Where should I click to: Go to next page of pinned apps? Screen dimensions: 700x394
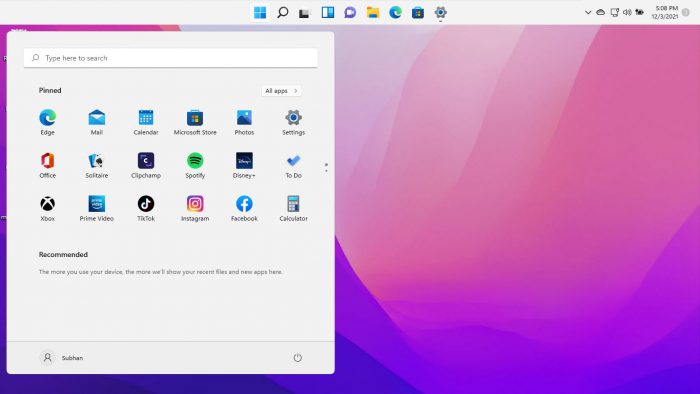pyautogui.click(x=326, y=170)
